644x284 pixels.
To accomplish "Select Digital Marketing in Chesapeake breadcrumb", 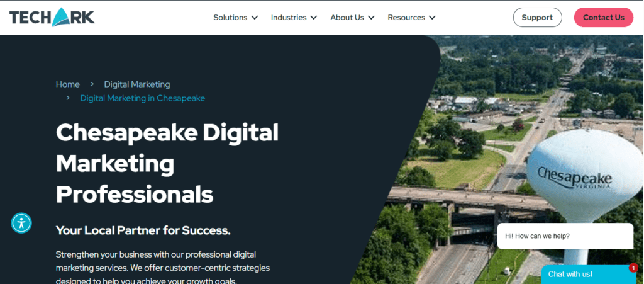I will tap(143, 98).
